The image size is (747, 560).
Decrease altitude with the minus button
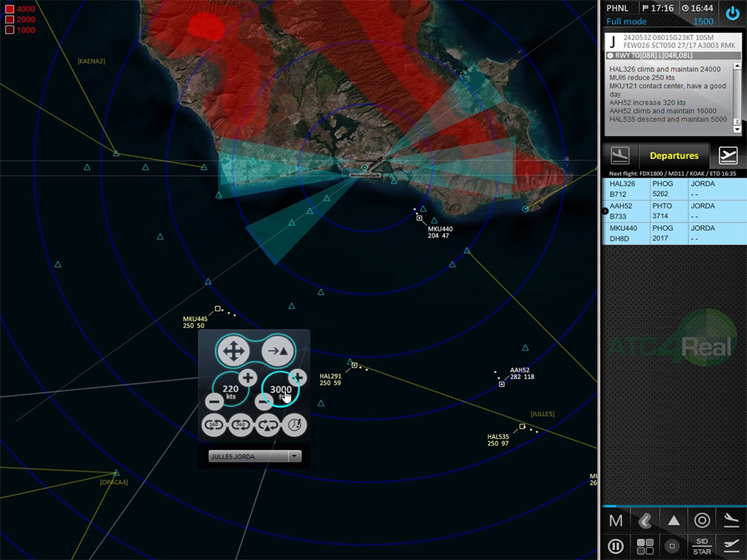tap(264, 401)
